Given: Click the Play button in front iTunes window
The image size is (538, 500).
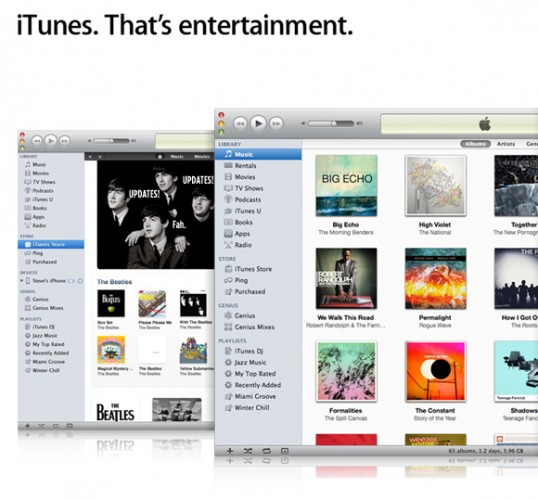Looking at the screenshot, I should pyautogui.click(x=258, y=123).
